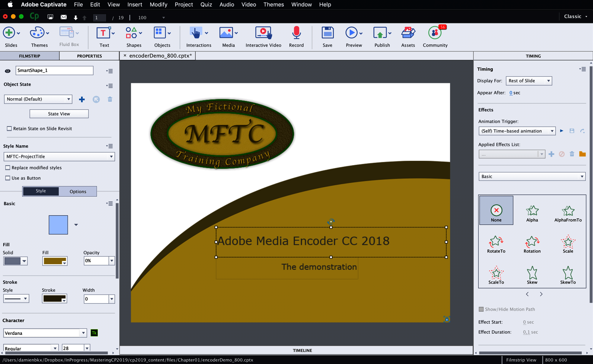Add a new object state
Viewport: 593px width, 364px height.
coord(82,99)
